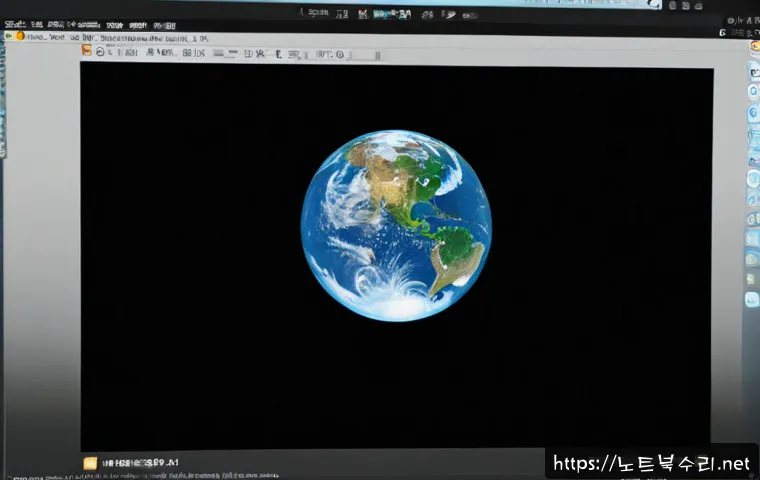Click the yellow folder icon below the canvas

[x=90, y=463]
